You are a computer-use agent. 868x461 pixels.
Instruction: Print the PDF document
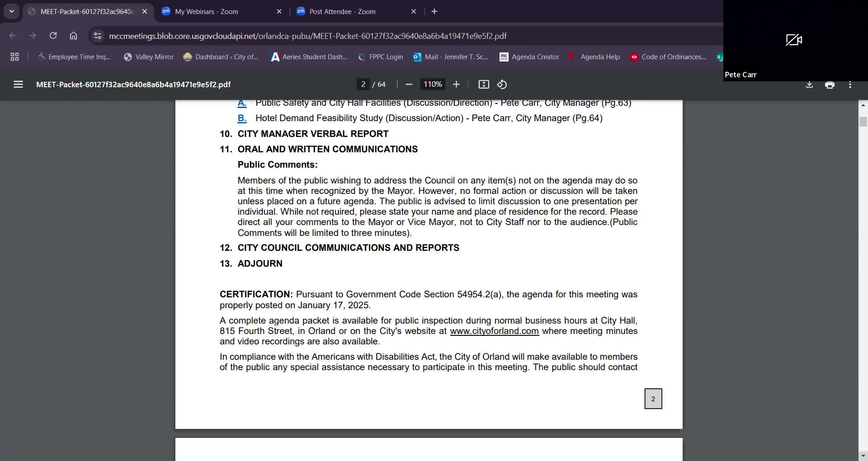[x=830, y=85]
